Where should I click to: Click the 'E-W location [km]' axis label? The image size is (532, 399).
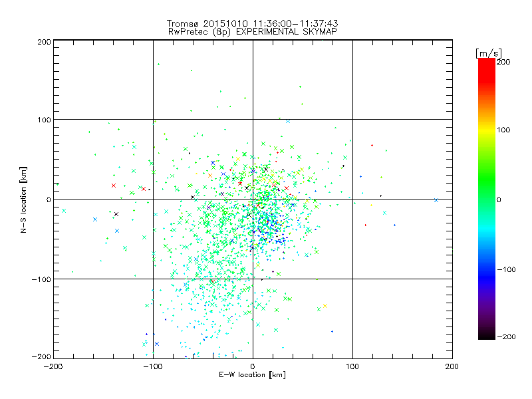253,375
